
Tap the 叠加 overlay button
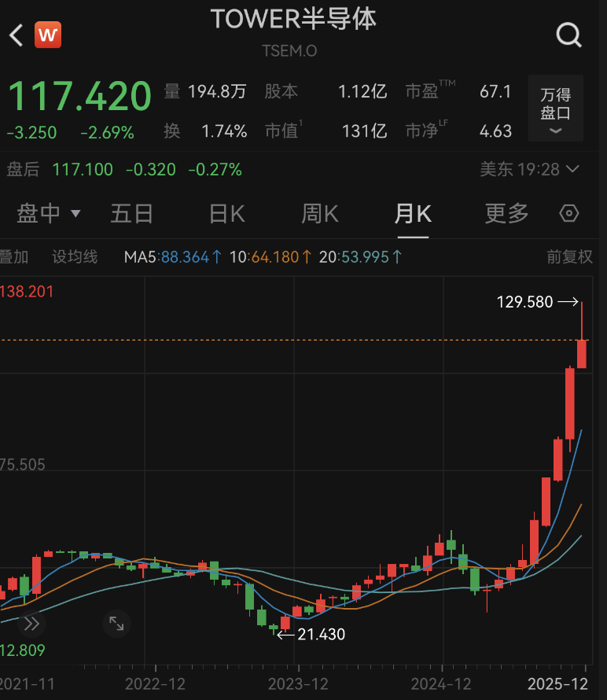[14, 256]
